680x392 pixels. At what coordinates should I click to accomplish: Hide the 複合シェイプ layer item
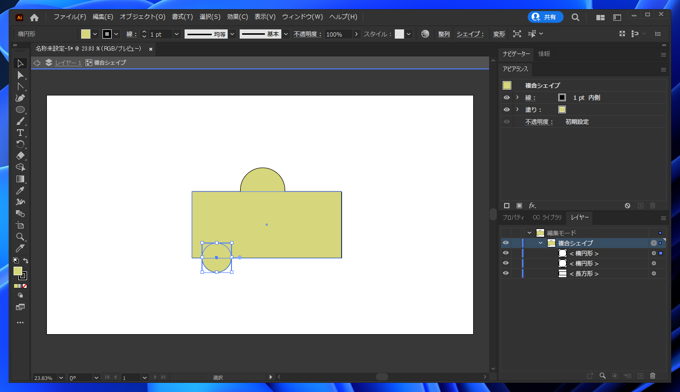pyautogui.click(x=506, y=243)
